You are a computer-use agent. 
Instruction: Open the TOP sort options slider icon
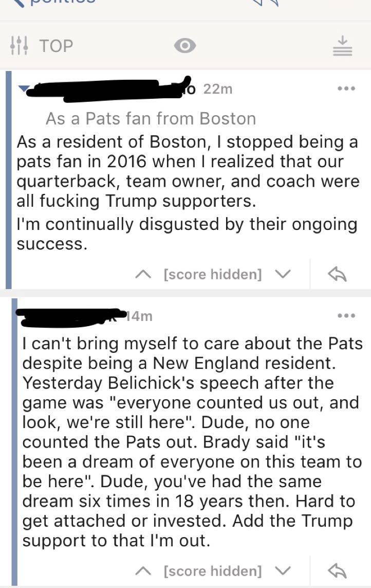[x=18, y=46]
